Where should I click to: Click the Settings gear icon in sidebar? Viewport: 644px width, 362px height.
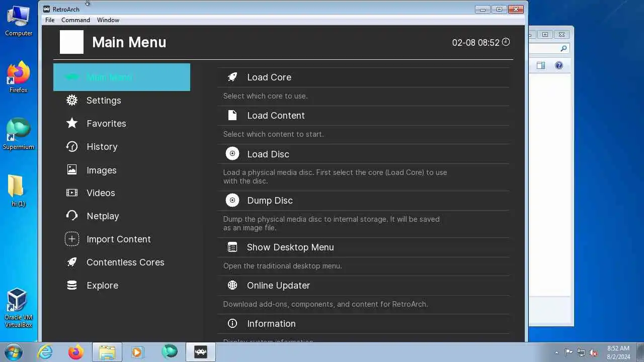[x=72, y=100]
